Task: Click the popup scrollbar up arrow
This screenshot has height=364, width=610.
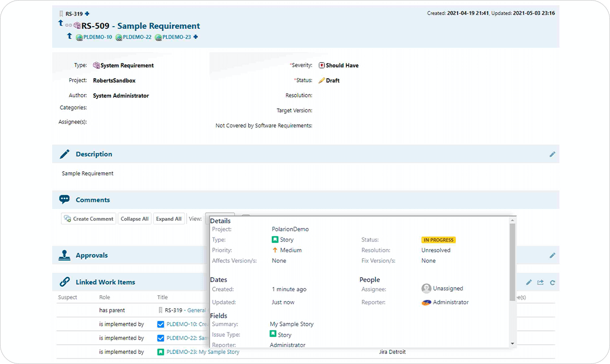Action: (x=512, y=220)
